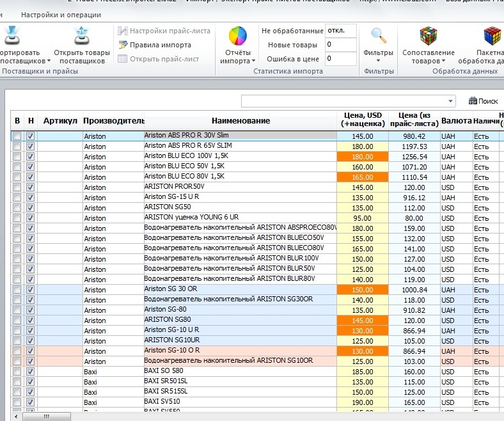Click the В column header
Viewport: 504px width, 421px height.
(17, 121)
